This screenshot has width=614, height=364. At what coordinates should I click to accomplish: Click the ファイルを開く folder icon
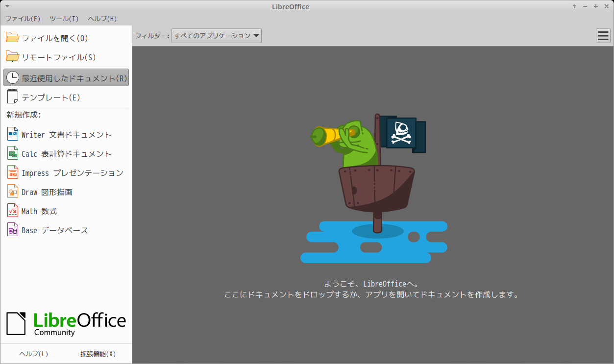(12, 38)
